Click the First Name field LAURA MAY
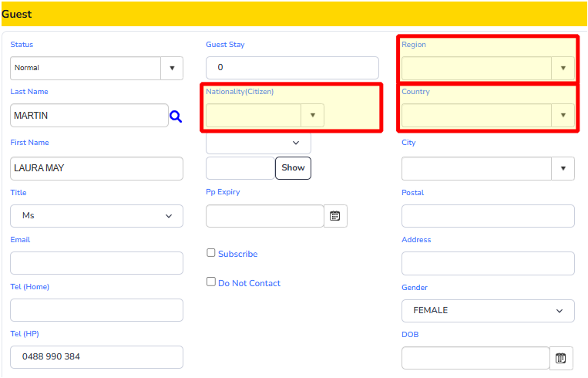588x378 pixels. [x=97, y=168]
